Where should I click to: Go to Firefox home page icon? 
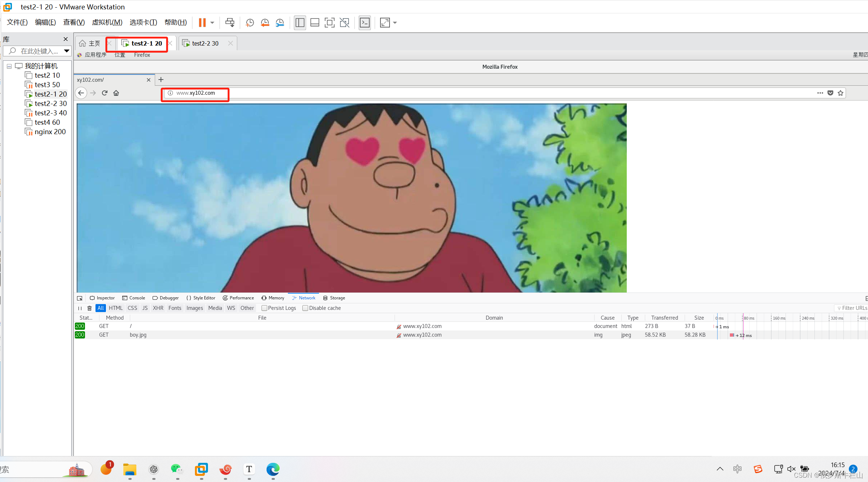116,93
